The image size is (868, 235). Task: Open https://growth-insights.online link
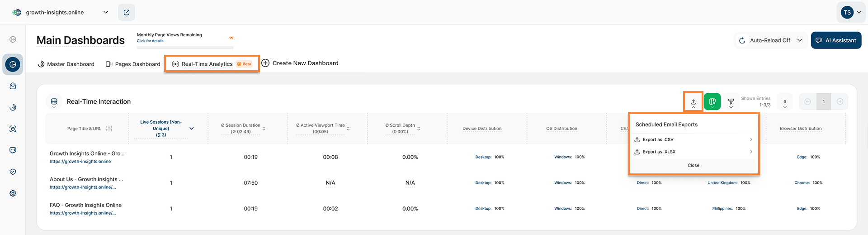click(80, 161)
